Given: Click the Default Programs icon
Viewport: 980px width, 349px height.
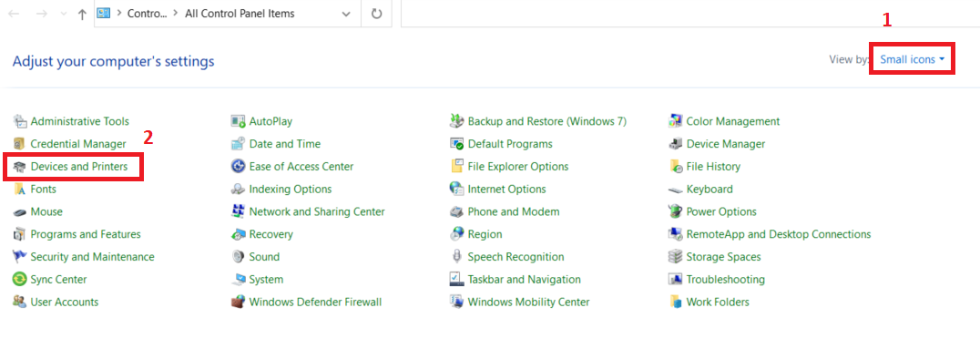Looking at the screenshot, I should coord(457,144).
